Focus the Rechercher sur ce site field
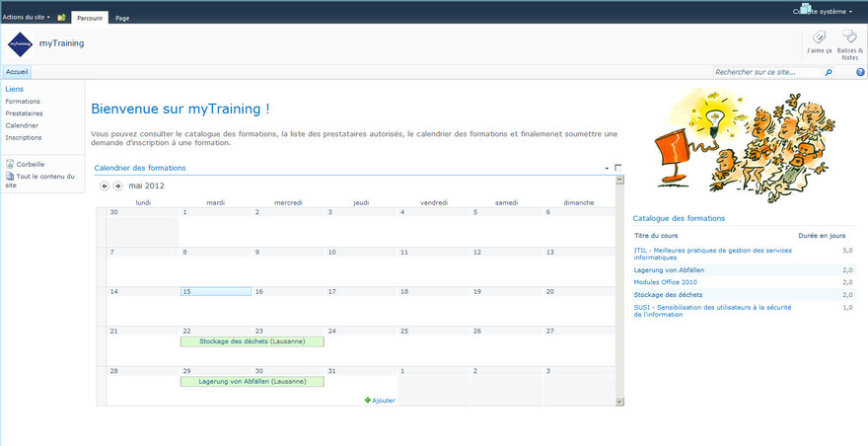 pyautogui.click(x=767, y=72)
